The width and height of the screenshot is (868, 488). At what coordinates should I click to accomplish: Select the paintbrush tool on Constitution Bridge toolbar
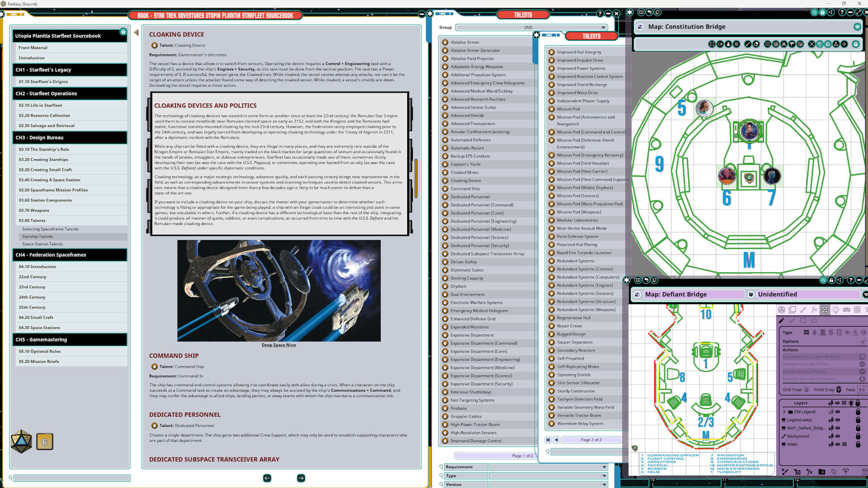click(x=748, y=44)
